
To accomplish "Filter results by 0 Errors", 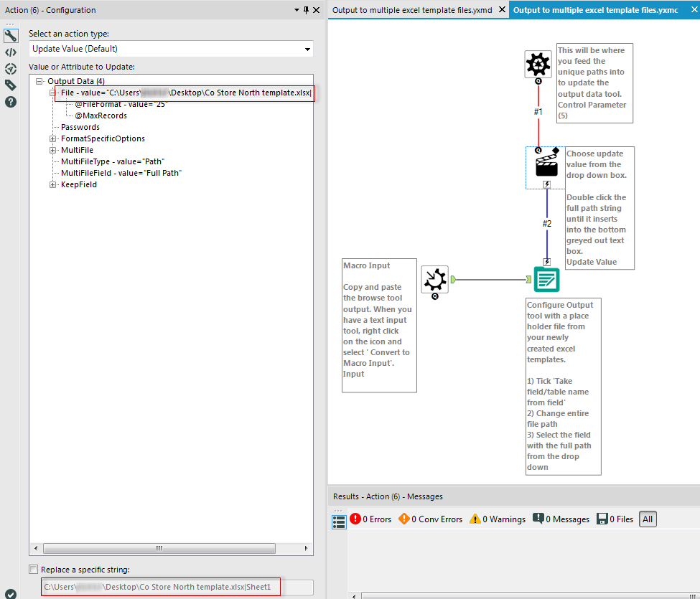I will [370, 519].
